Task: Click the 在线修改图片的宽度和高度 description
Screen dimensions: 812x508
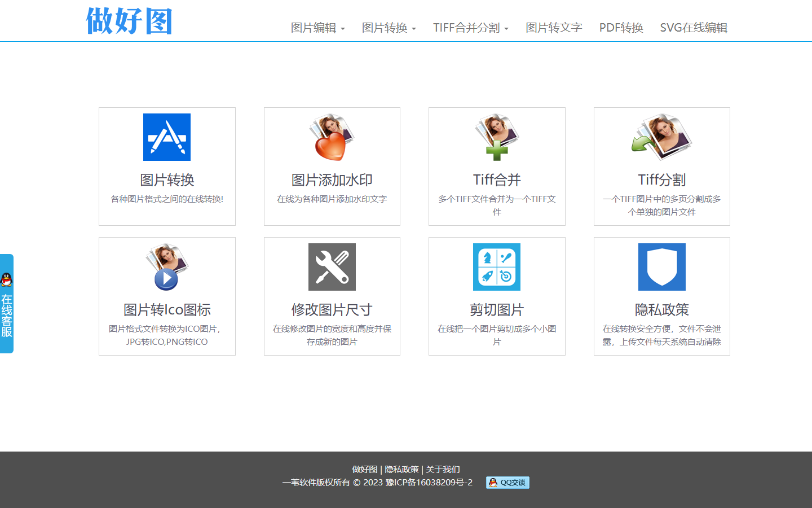Action: [332, 335]
